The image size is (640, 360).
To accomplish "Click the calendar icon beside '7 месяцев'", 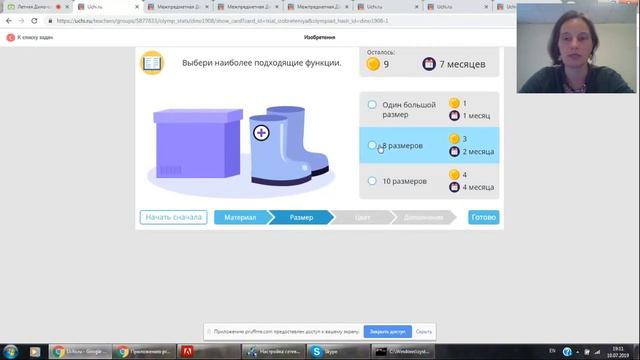I will coord(429,64).
